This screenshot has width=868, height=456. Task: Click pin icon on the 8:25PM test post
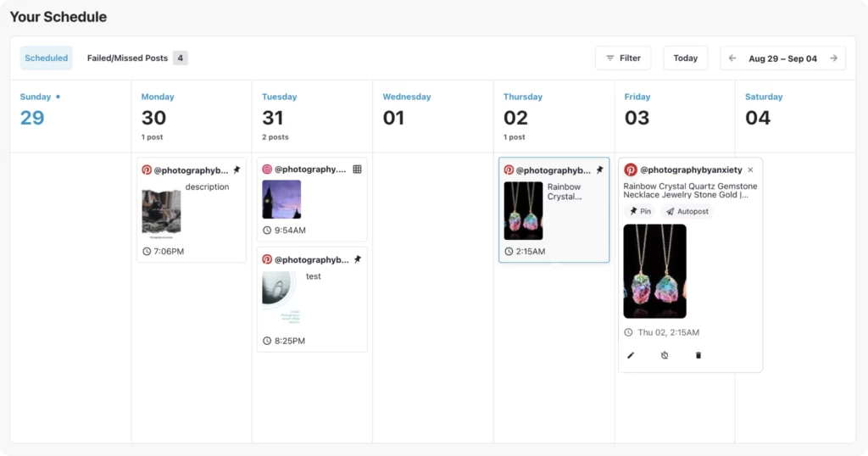[358, 259]
